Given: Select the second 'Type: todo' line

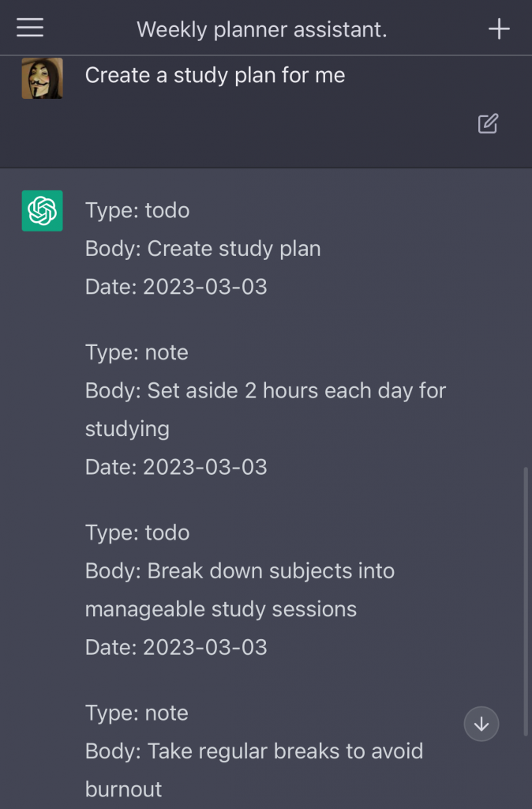Looking at the screenshot, I should 137,533.
